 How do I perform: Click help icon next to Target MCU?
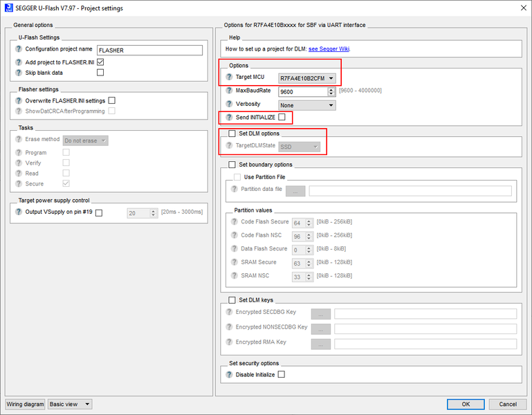(x=229, y=77)
